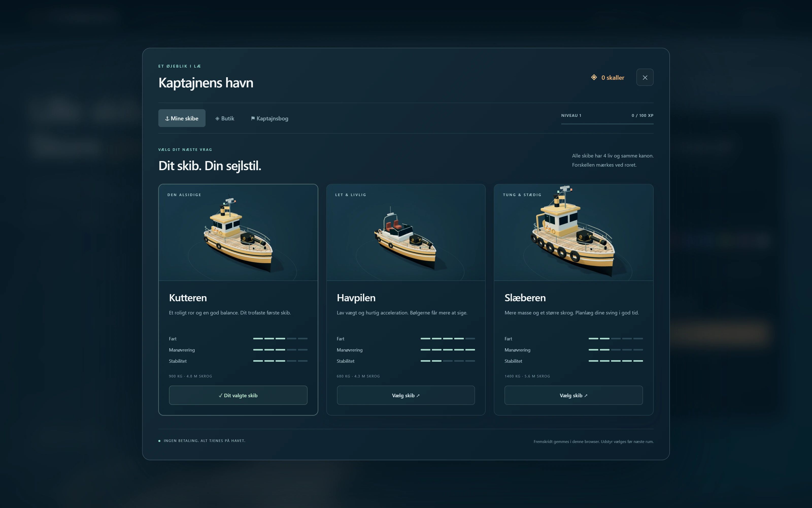Close the Kaptajnens havn dialog
Image resolution: width=812 pixels, height=508 pixels.
645,77
